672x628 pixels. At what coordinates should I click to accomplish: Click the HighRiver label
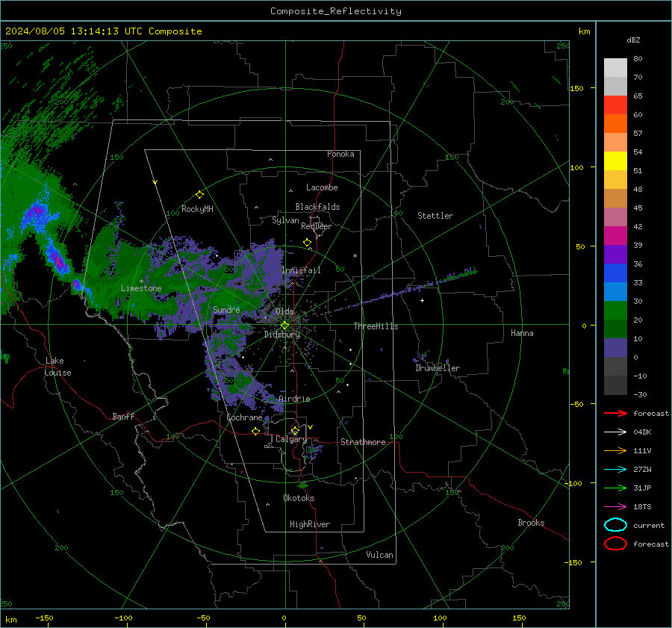pos(310,524)
